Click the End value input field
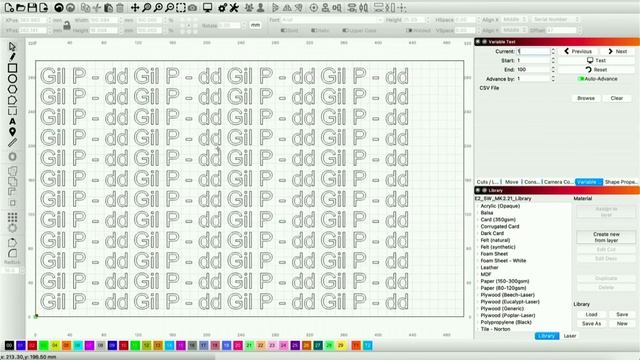Viewport: 640px width, 360px height. pyautogui.click(x=533, y=70)
